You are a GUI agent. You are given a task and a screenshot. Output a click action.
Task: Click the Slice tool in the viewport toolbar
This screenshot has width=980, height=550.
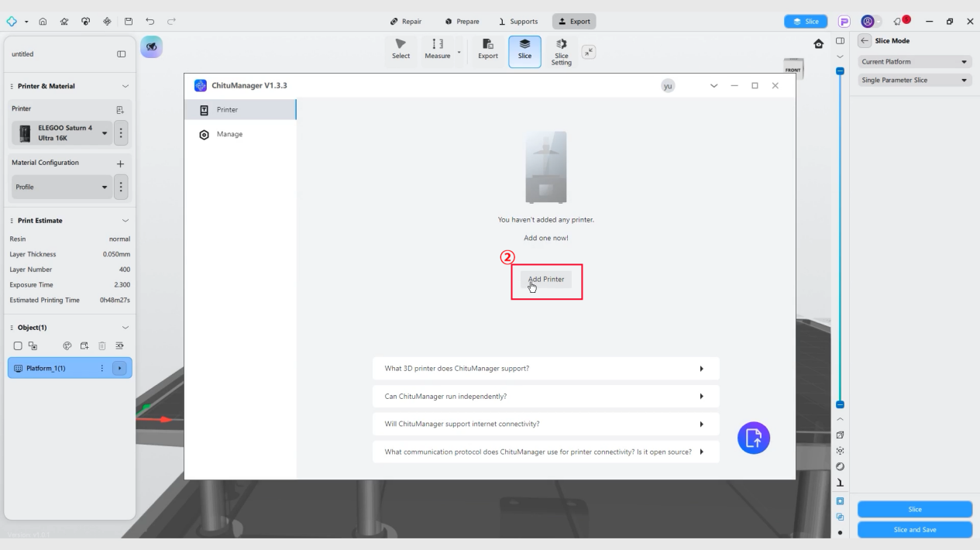coord(524,51)
